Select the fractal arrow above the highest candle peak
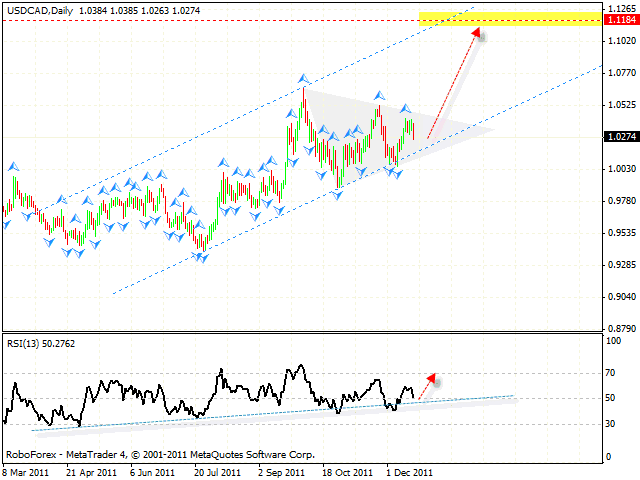Image resolution: width=640 pixels, height=480 pixels. 303,77
